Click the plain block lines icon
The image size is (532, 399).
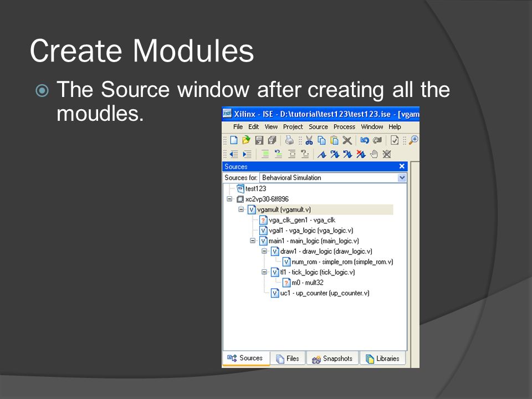click(x=292, y=155)
